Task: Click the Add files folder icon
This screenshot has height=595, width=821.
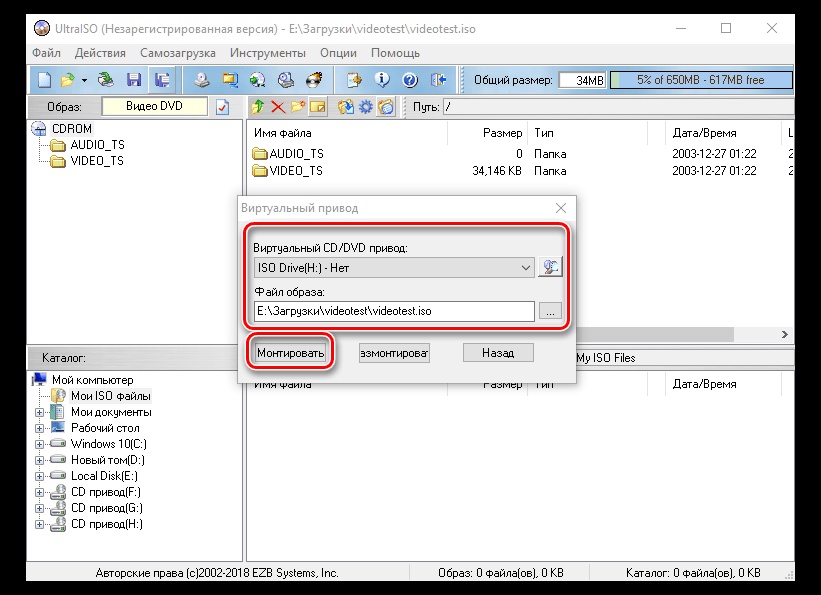Action: 346,107
